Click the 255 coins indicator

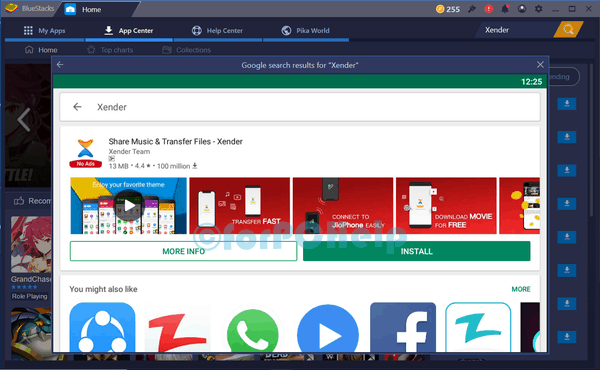[448, 9]
